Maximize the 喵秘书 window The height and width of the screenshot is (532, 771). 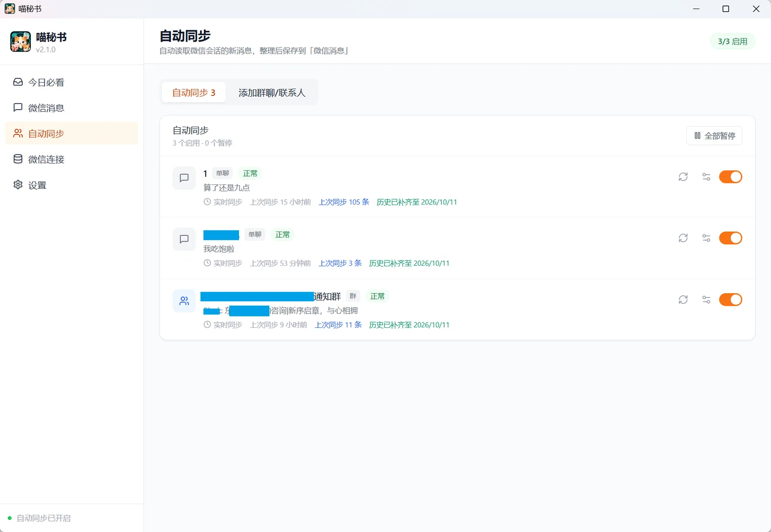726,9
